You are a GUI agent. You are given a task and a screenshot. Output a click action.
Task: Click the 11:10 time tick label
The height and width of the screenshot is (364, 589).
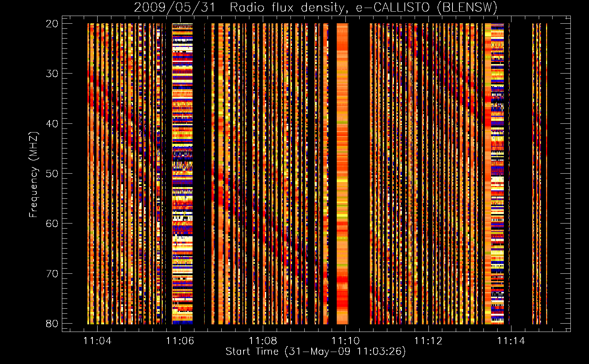(345, 341)
